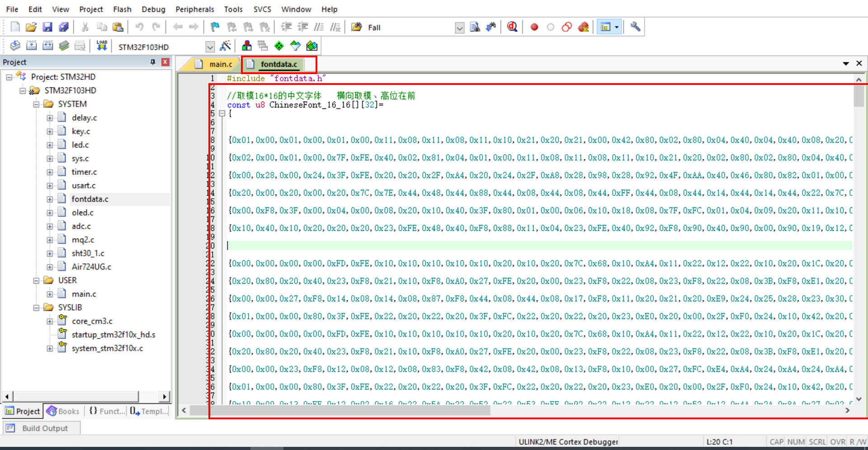Open window view dropdown arrow

pyautogui.click(x=617, y=27)
